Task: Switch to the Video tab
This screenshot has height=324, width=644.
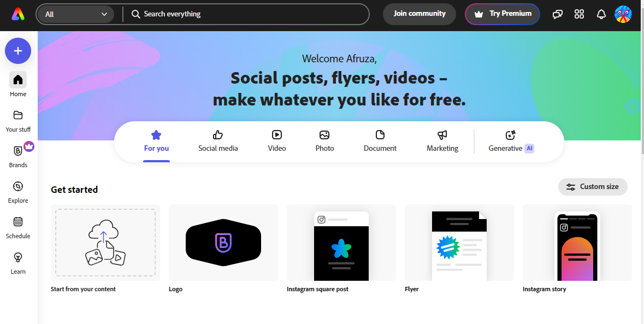Action: (x=276, y=141)
